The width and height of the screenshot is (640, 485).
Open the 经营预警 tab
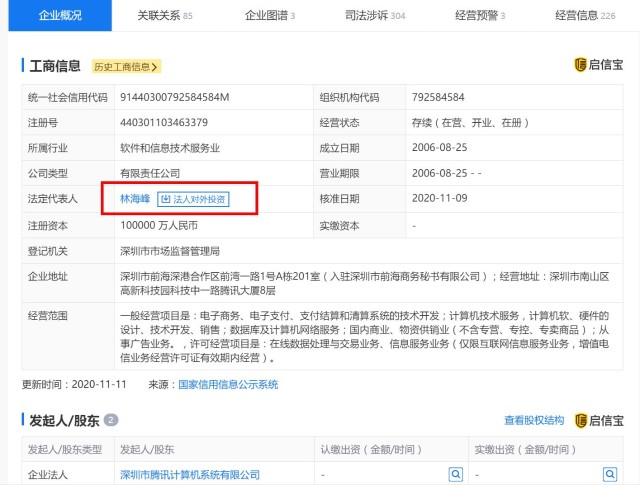(480, 16)
